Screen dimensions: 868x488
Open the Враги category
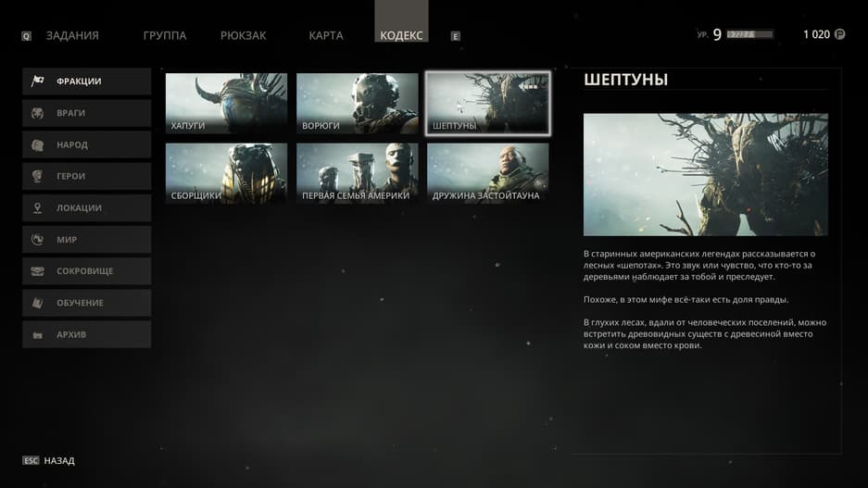86,113
